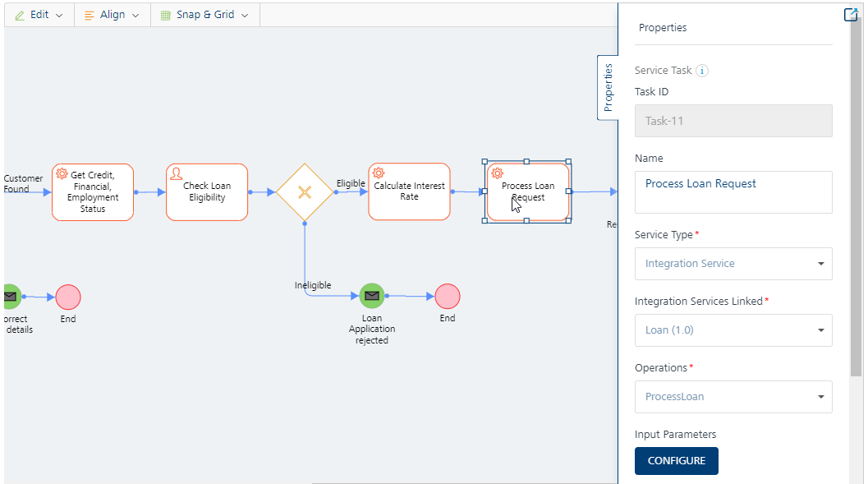The image size is (868, 484).
Task: Click into the Name text field
Action: coord(733,192)
